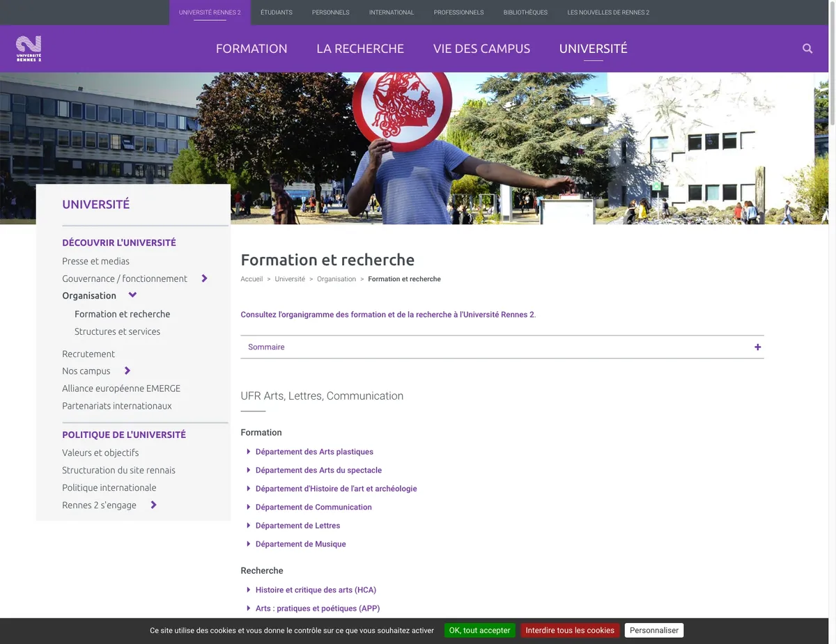The height and width of the screenshot is (644, 836).
Task: Open Partenariats internationaux link
Action: [117, 406]
